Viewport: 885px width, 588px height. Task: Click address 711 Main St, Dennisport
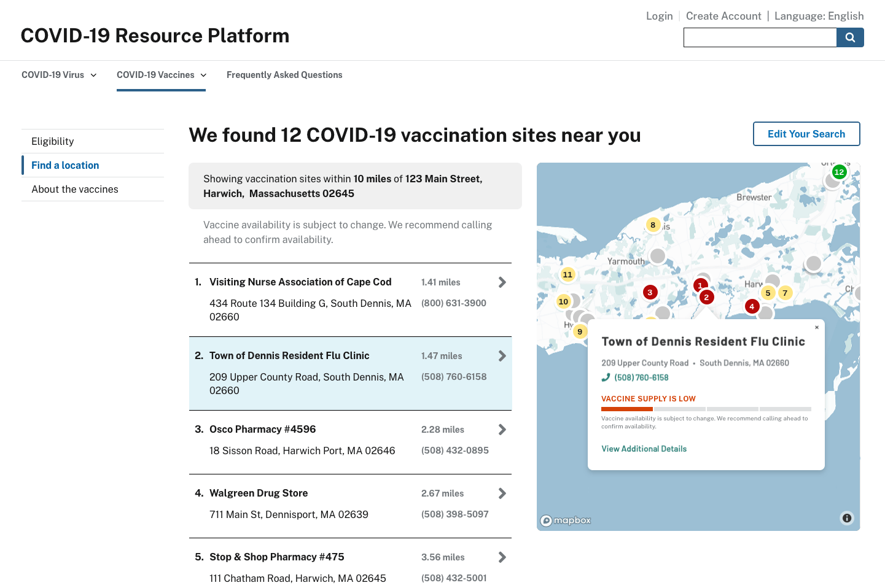tap(289, 514)
